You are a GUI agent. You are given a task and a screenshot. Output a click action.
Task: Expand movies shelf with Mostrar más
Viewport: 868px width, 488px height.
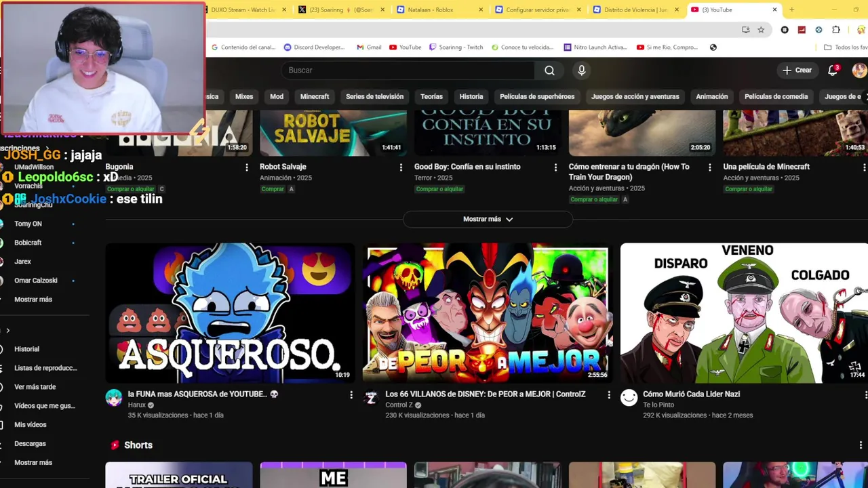488,219
